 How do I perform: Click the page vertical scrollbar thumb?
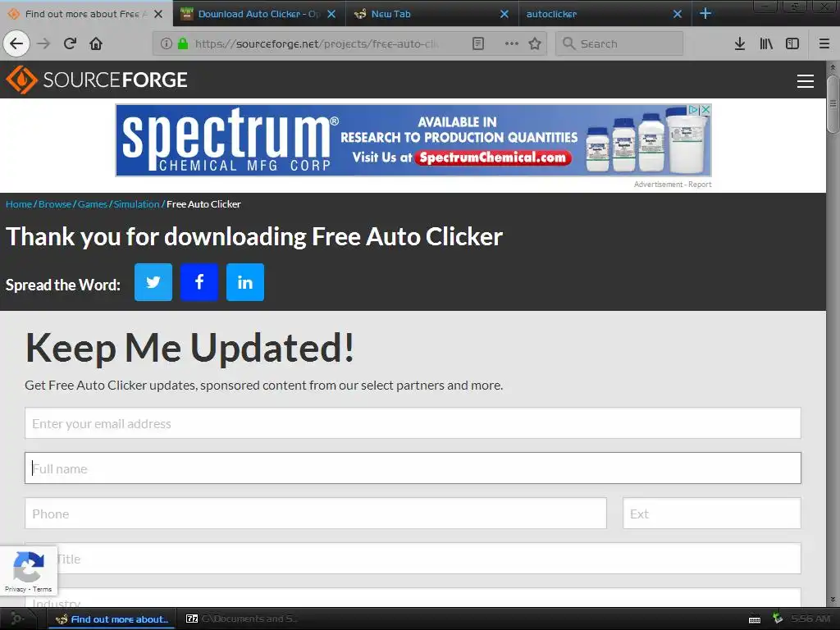click(833, 103)
